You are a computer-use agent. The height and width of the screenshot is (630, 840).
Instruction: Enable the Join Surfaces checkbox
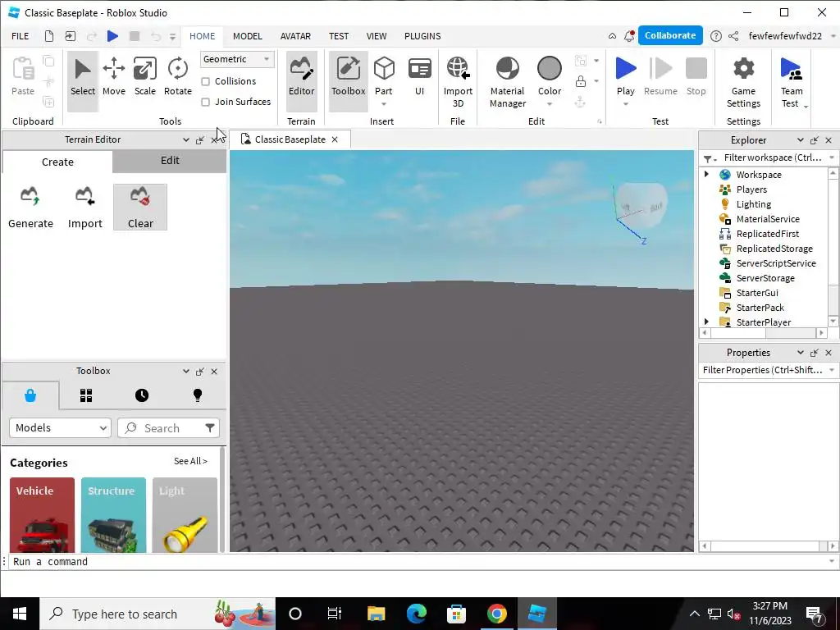[x=205, y=102]
